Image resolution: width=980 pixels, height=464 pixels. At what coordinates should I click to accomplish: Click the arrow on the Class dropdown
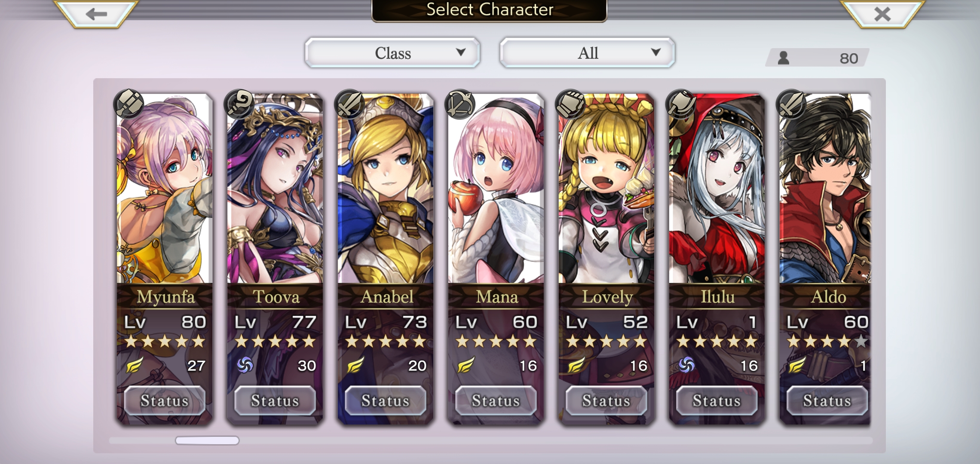[x=461, y=52]
